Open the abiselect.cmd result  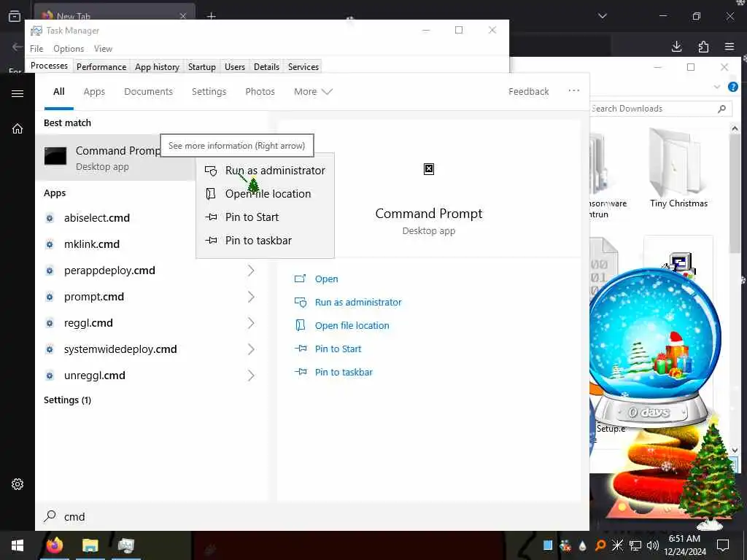[x=97, y=218]
